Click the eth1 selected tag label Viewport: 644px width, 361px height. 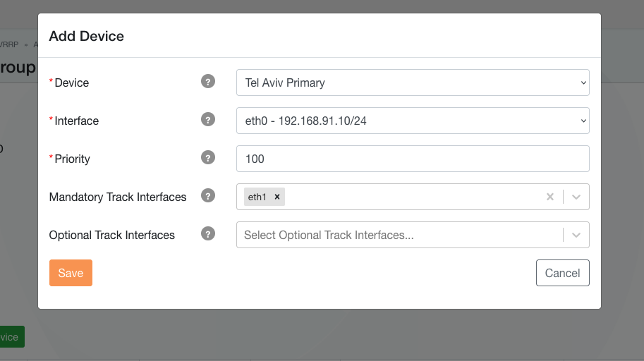(257, 197)
